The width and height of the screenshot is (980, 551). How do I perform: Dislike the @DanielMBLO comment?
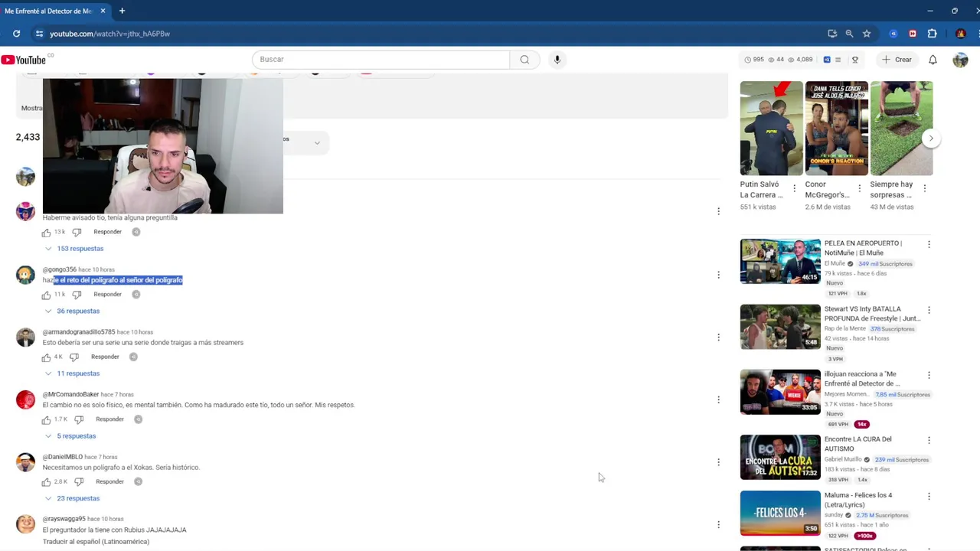[79, 482]
